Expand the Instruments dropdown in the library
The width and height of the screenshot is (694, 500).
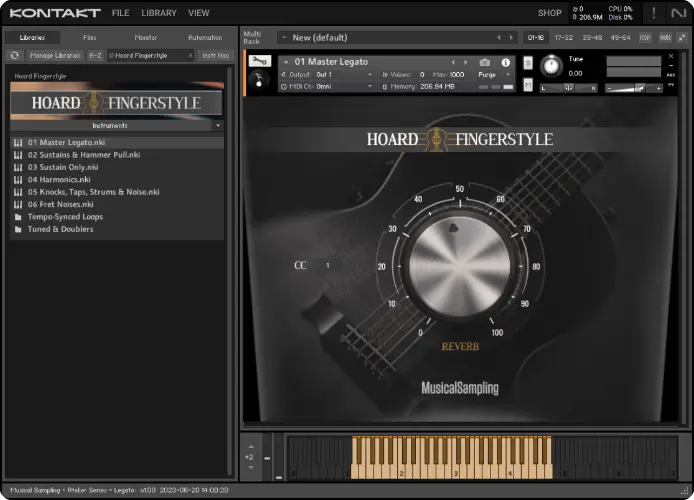tap(217, 126)
